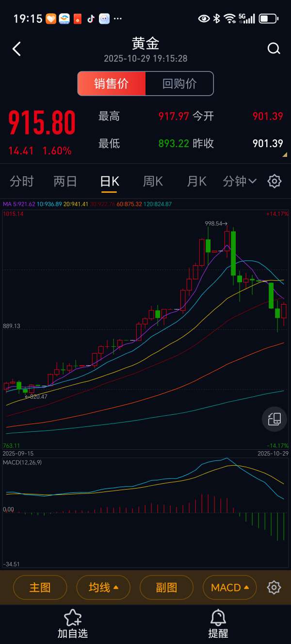Open search with magnifier icon
The image size is (291, 644).
274,49
